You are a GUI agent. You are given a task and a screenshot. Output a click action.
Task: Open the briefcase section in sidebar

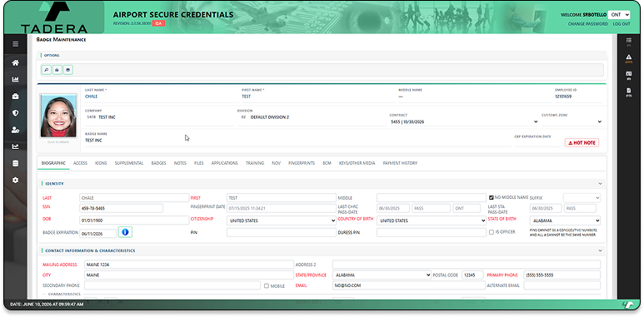tap(15, 97)
